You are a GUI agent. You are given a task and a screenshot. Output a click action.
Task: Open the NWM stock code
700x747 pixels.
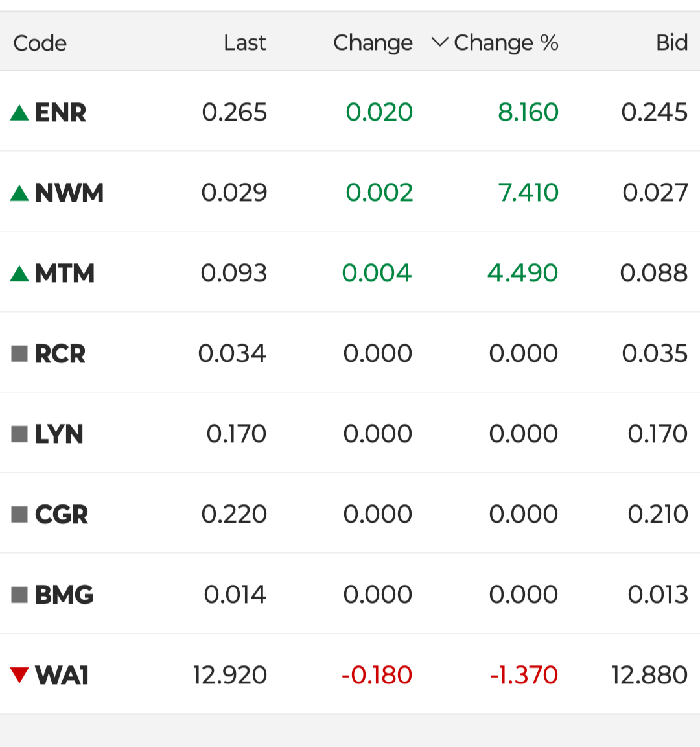(x=69, y=193)
